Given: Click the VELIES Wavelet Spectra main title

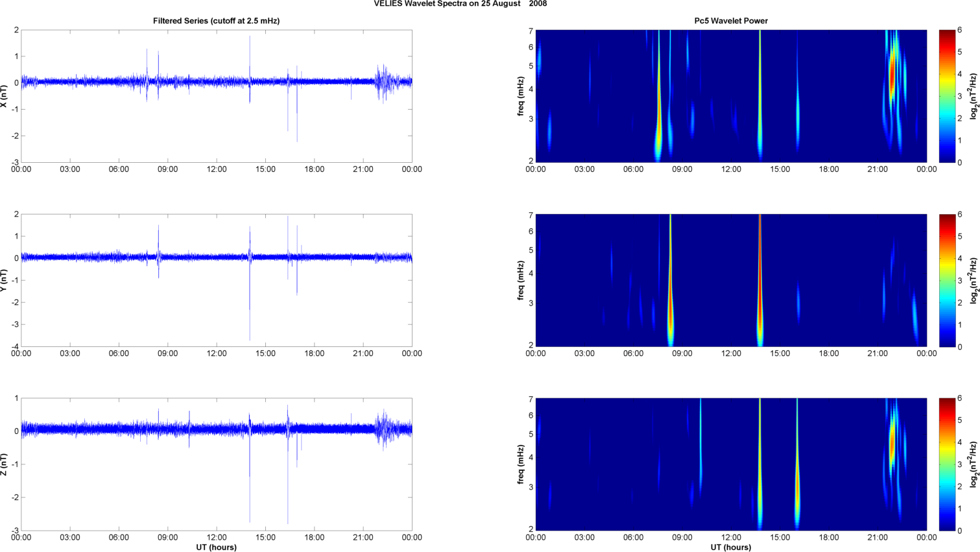Looking at the screenshot, I should point(460,4).
